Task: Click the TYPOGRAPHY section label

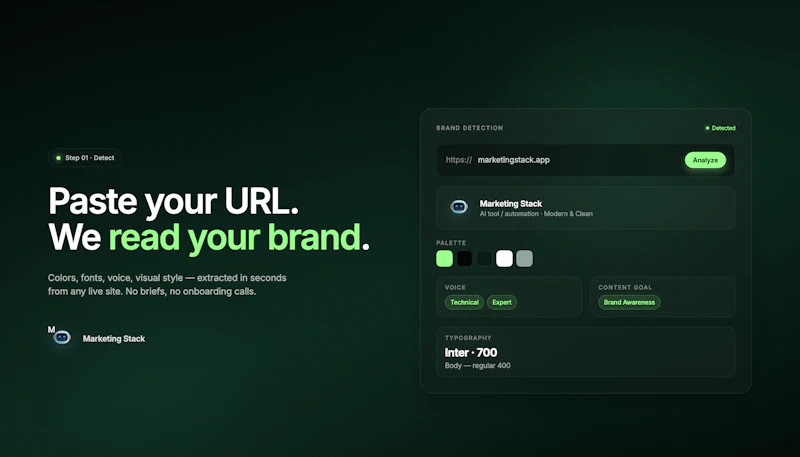Action: pyautogui.click(x=468, y=338)
